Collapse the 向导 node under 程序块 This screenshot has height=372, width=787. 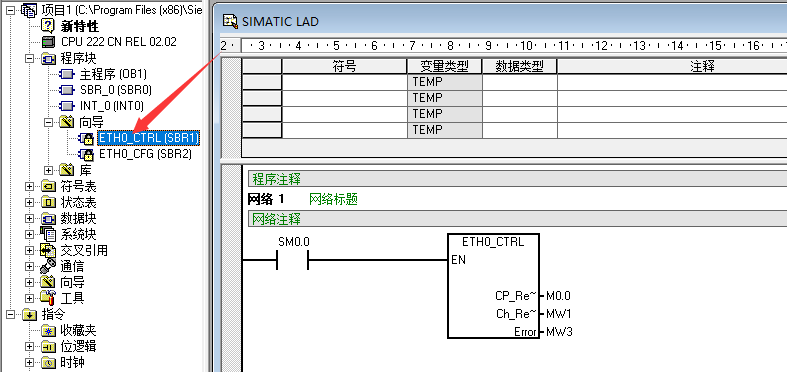49,122
